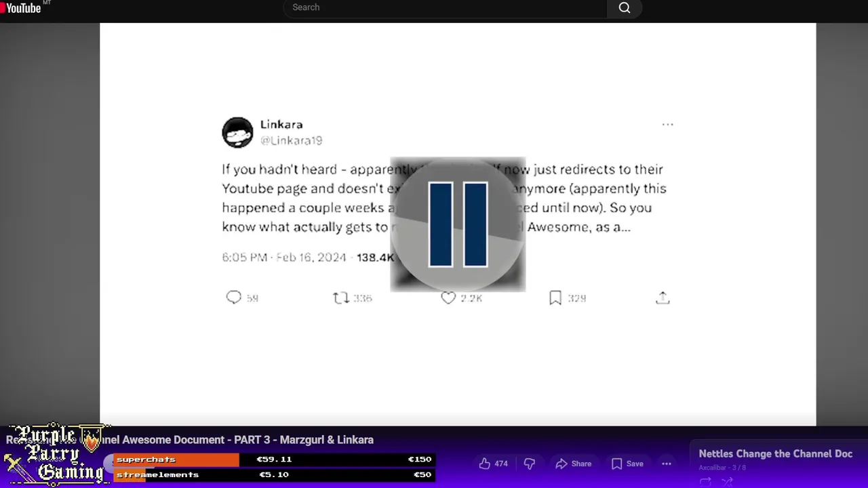The image size is (868, 488).
Task: Click the 138.4K views count in tweet
Action: pyautogui.click(x=375, y=258)
